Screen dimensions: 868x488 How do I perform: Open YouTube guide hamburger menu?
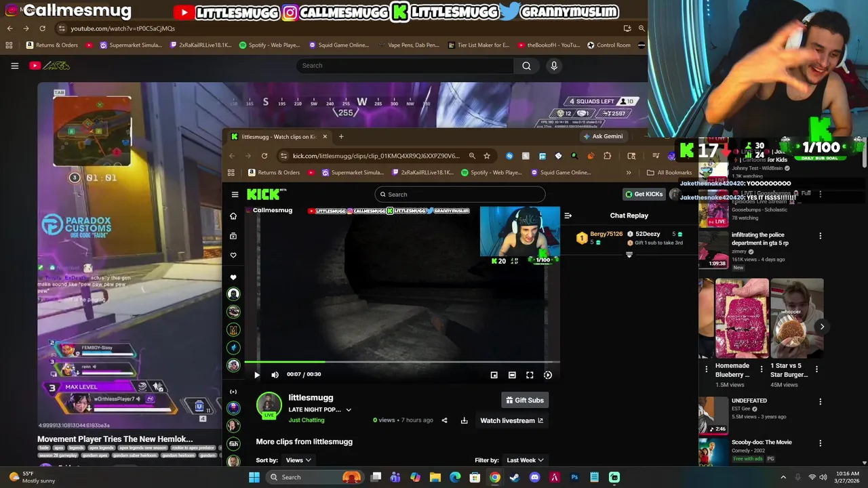click(x=14, y=66)
